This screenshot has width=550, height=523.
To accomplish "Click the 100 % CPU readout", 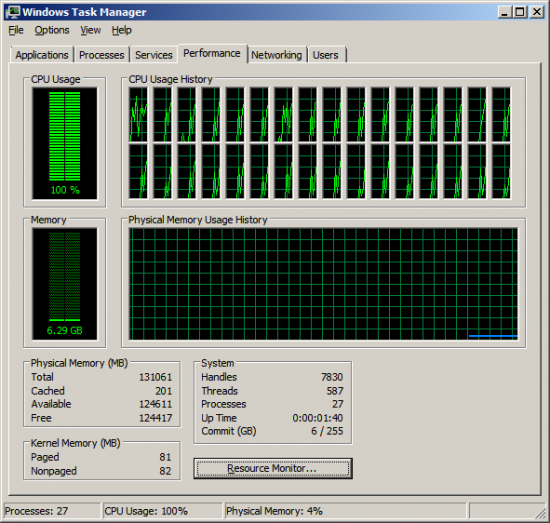I will pyautogui.click(x=65, y=190).
